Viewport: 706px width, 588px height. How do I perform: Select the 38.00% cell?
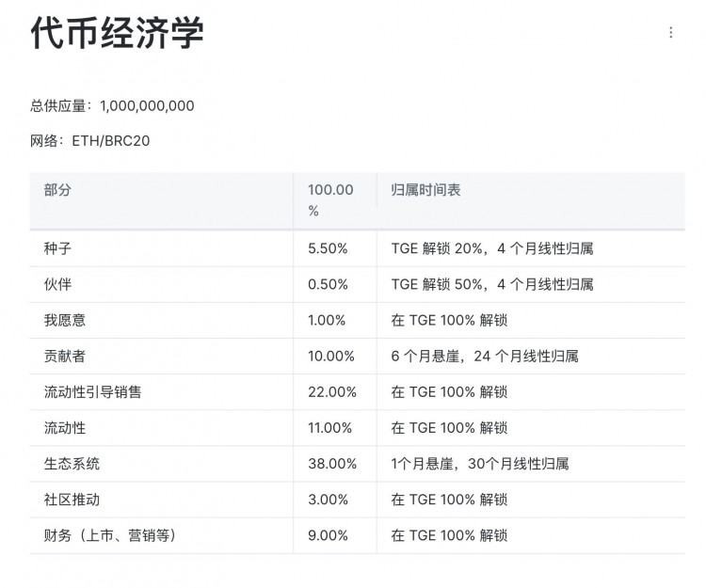[332, 464]
